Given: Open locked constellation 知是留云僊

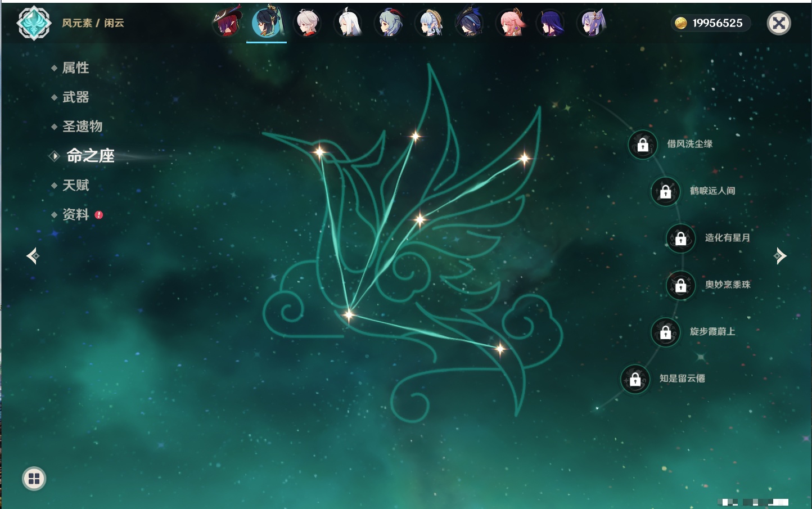Looking at the screenshot, I should coord(635,379).
